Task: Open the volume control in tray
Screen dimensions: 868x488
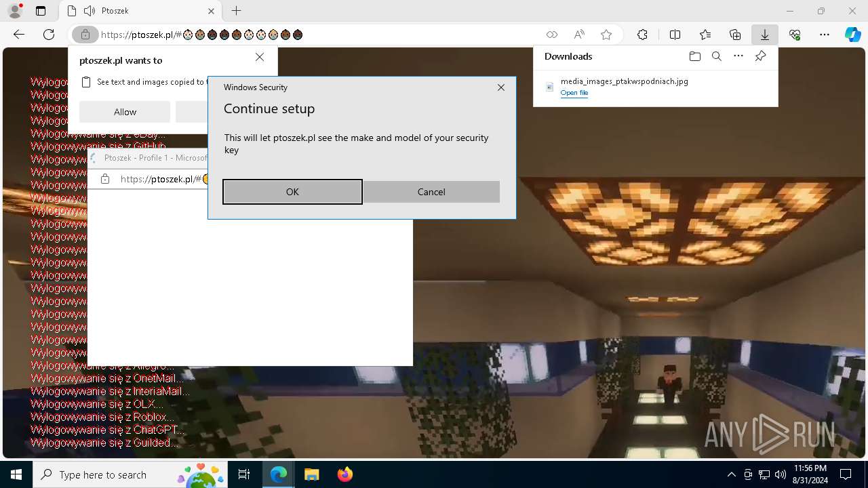Action: click(x=780, y=474)
